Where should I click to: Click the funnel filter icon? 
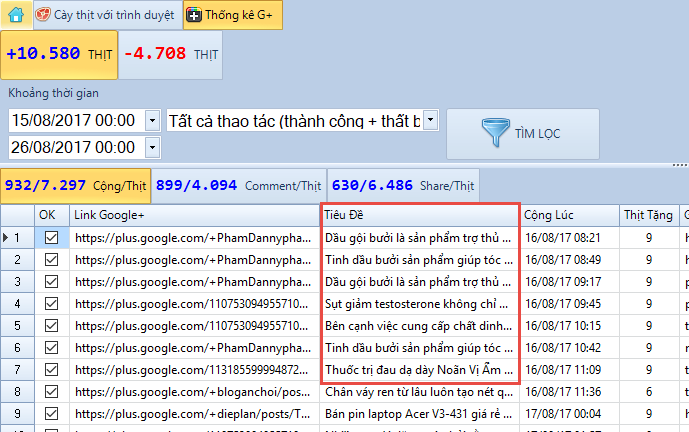point(495,132)
